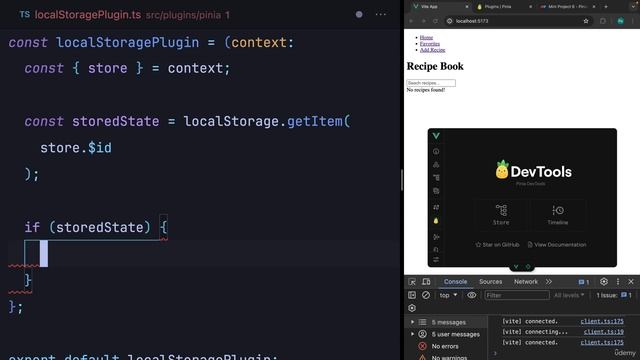Open Chrome DevTools customize menu
The width and height of the screenshot is (640, 360).
point(618,282)
